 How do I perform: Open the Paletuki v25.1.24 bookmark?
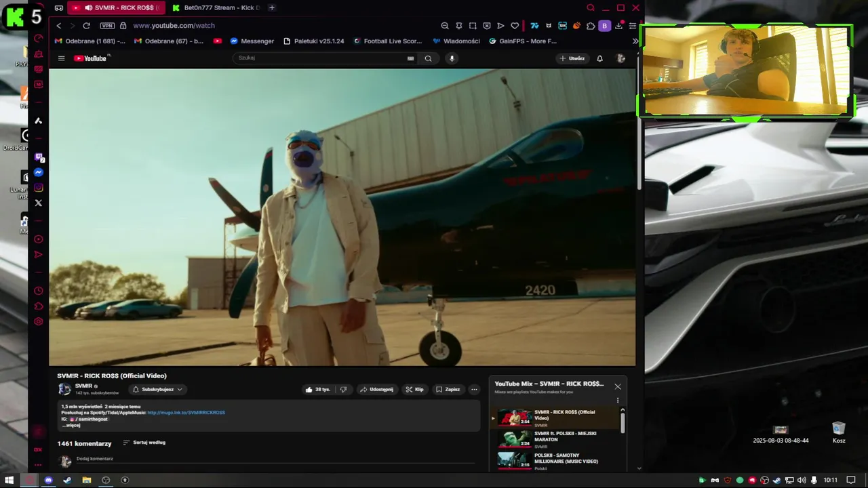tap(313, 41)
